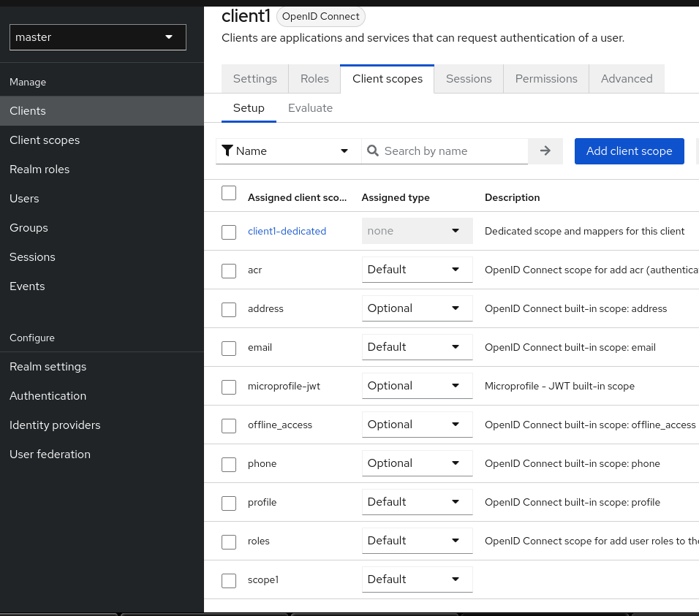Check the phone scope checkbox
This screenshot has height=616, width=699.
(229, 465)
